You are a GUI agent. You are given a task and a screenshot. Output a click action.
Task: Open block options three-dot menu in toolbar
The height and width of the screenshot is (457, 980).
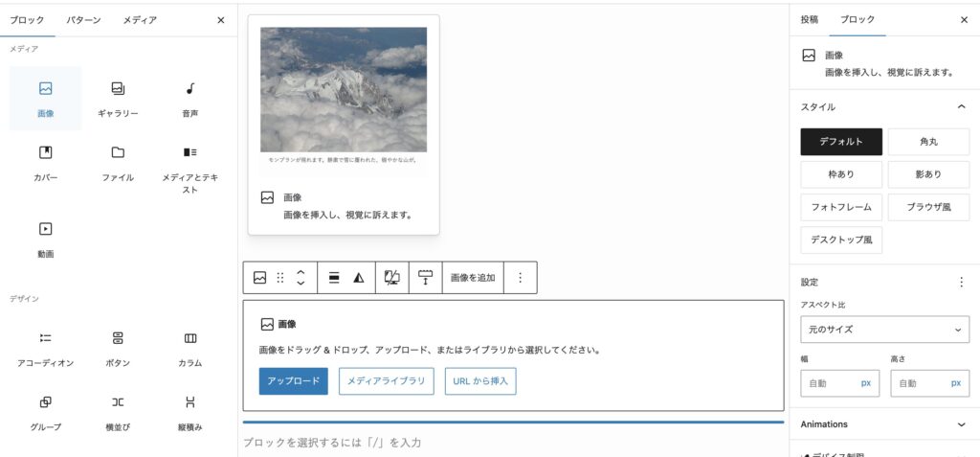521,278
